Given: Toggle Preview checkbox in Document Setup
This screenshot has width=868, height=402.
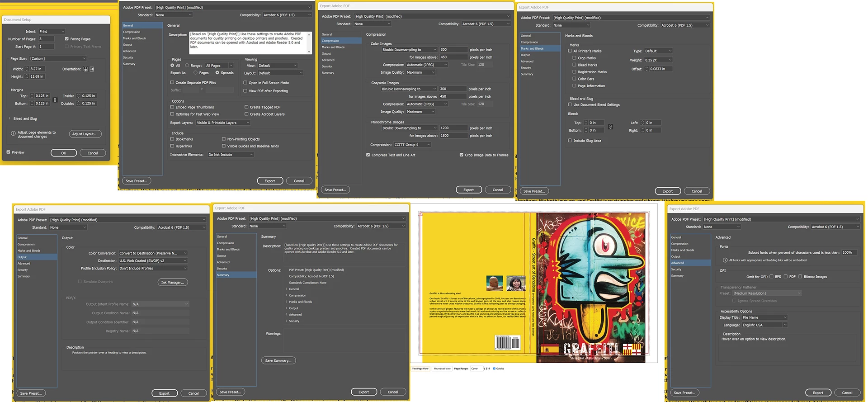Looking at the screenshot, I should click(8, 152).
